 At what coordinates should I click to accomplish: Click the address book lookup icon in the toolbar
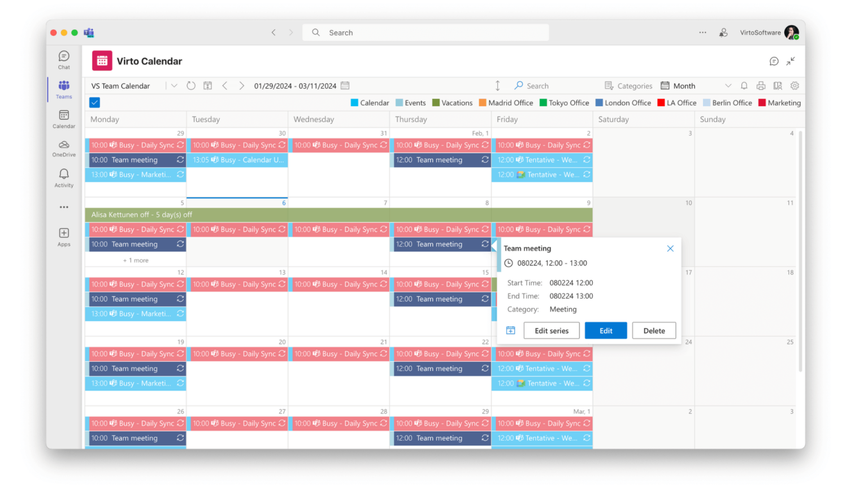pos(778,85)
